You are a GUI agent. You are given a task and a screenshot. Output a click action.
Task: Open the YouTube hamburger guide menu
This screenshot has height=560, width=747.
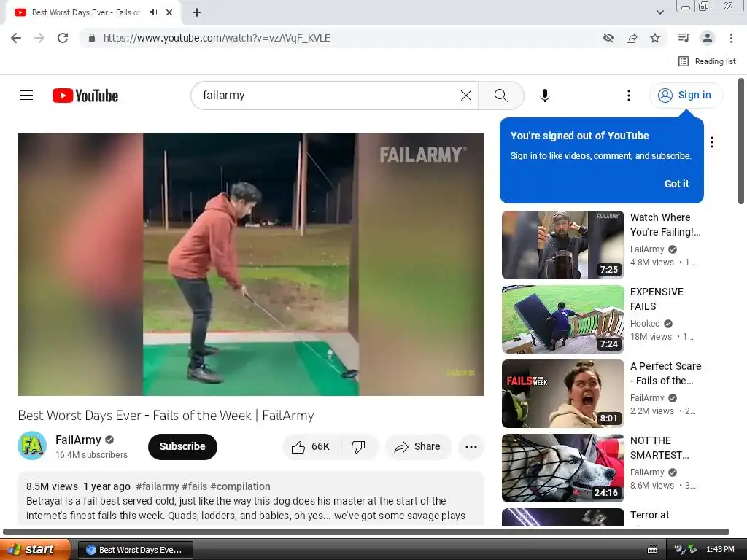coord(26,96)
